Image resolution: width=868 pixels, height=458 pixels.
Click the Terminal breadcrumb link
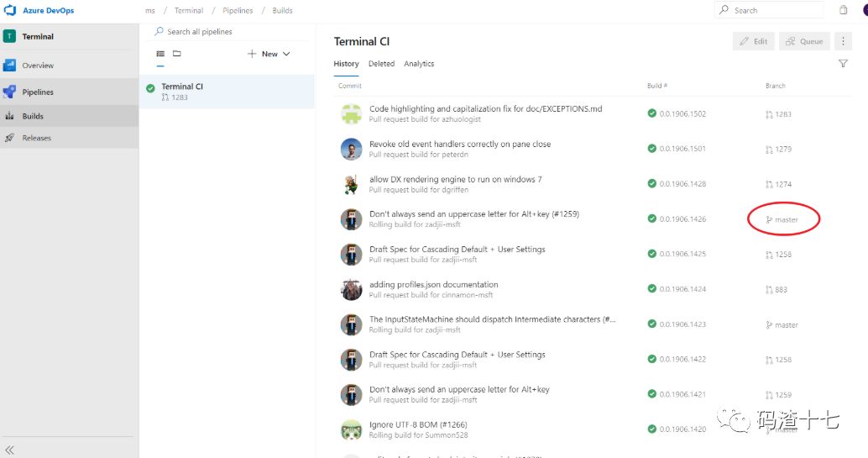189,10
